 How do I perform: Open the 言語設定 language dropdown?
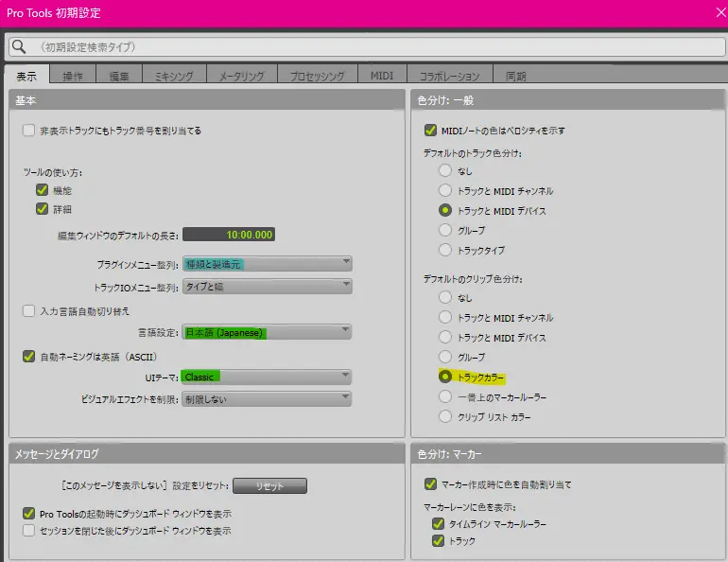point(267,332)
